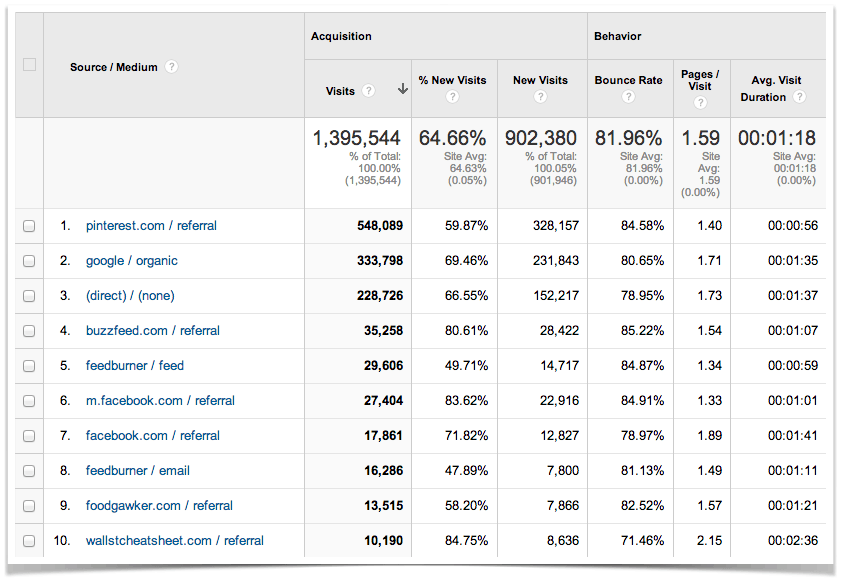Click the (direct) / (none) entry
Screen dimensions: 843x583
(130, 296)
